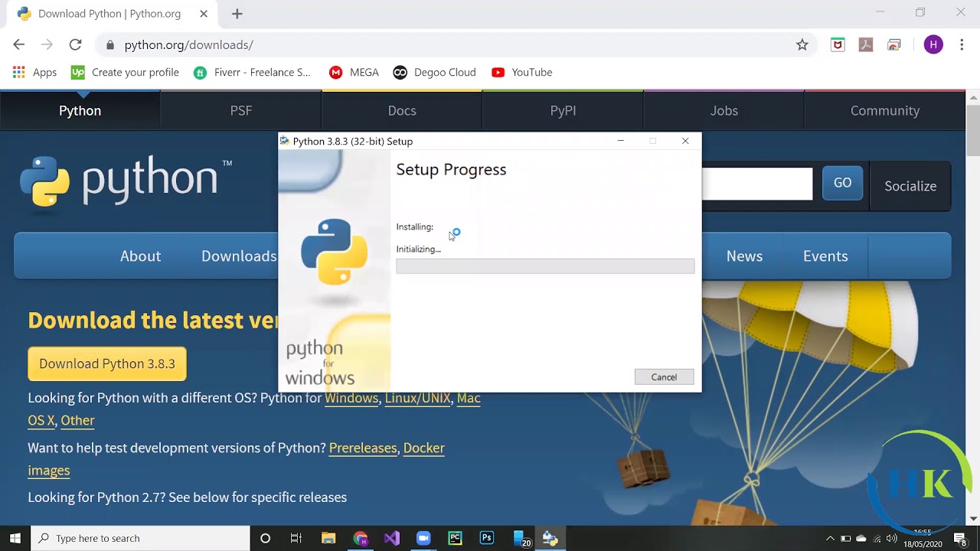Viewport: 980px width, 551px height.
Task: Open PyCharm from the taskbar
Action: point(456,538)
